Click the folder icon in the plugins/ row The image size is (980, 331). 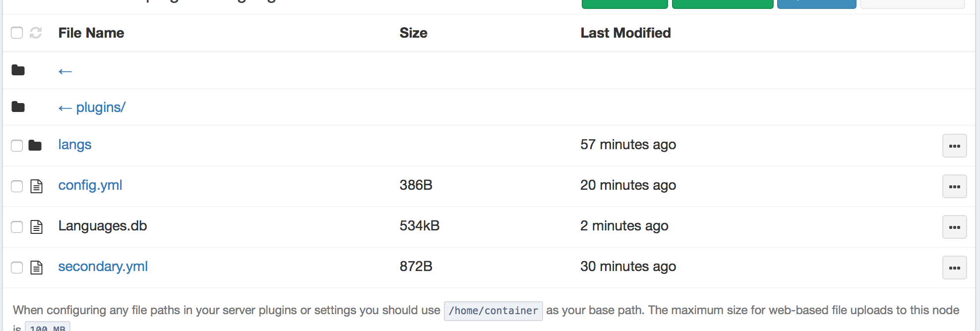(18, 107)
